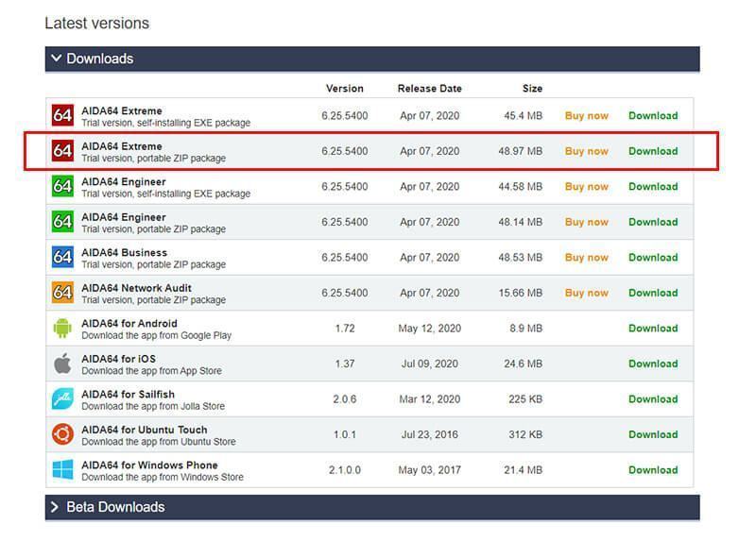Click the blue AIDA64 Business icon
Viewport: 756px width, 541px height.
[62, 258]
